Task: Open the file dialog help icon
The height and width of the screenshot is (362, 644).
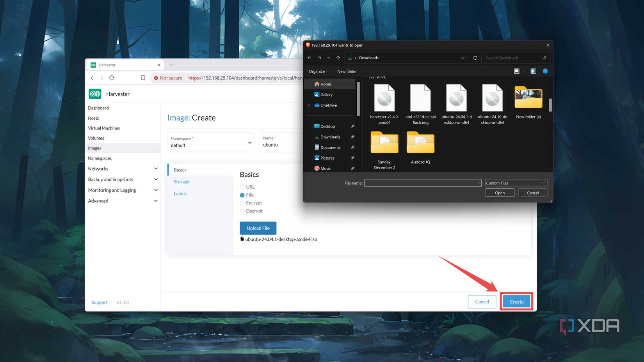Action: 545,71
